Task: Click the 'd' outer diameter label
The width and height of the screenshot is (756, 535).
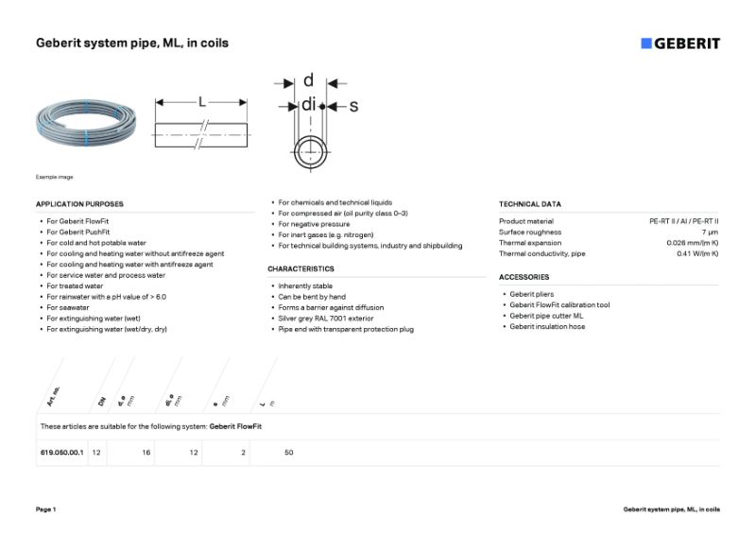Action: pyautogui.click(x=308, y=81)
